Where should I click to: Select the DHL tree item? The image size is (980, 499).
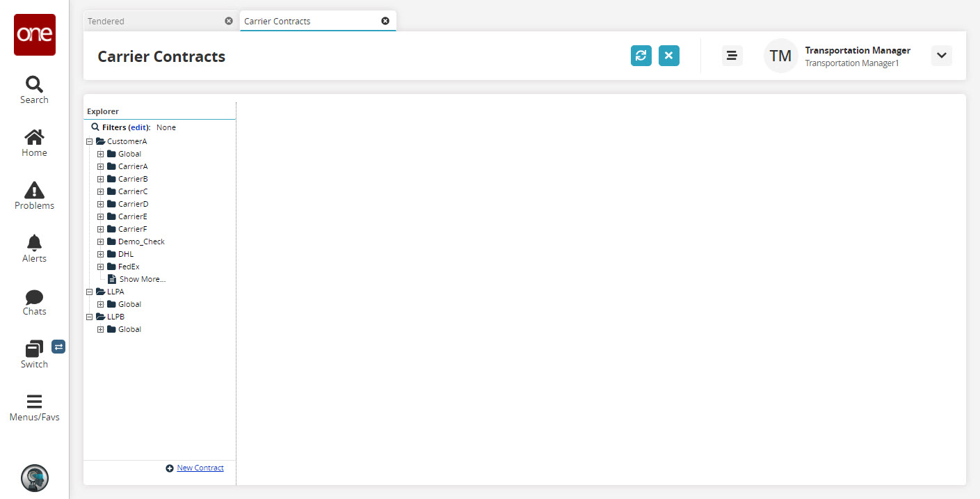[x=126, y=254]
